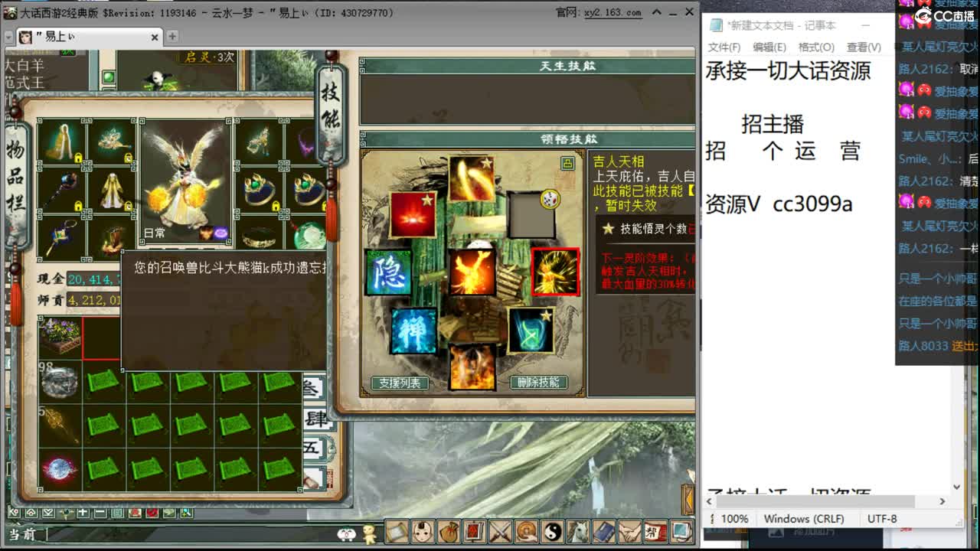
Task: Click the green jade pendant equipment slot
Action: pyautogui.click(x=309, y=236)
